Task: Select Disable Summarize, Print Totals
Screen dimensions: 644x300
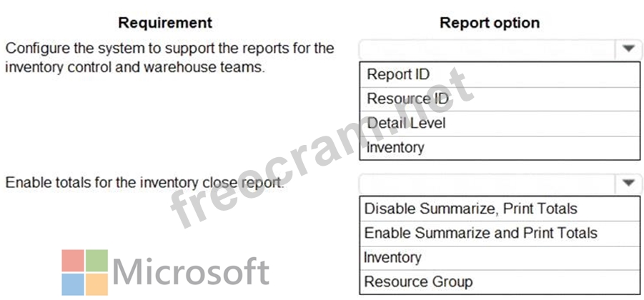Action: pos(500,209)
